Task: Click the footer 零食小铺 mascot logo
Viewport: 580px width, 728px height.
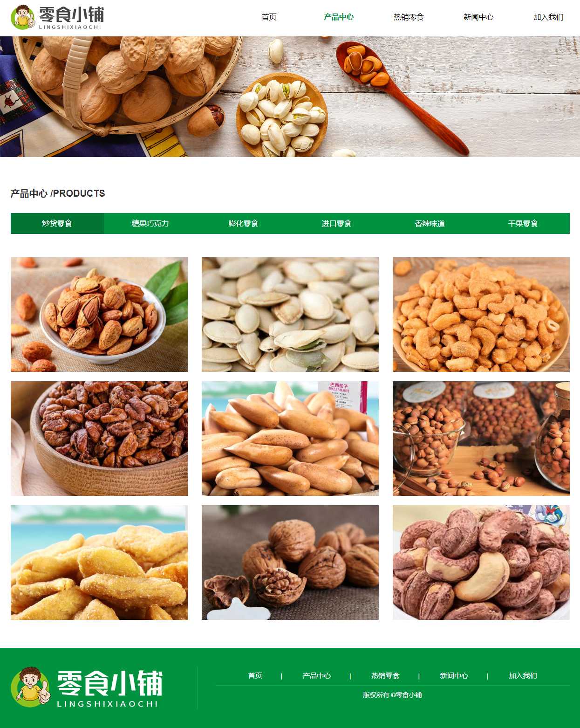Action: 87,687
